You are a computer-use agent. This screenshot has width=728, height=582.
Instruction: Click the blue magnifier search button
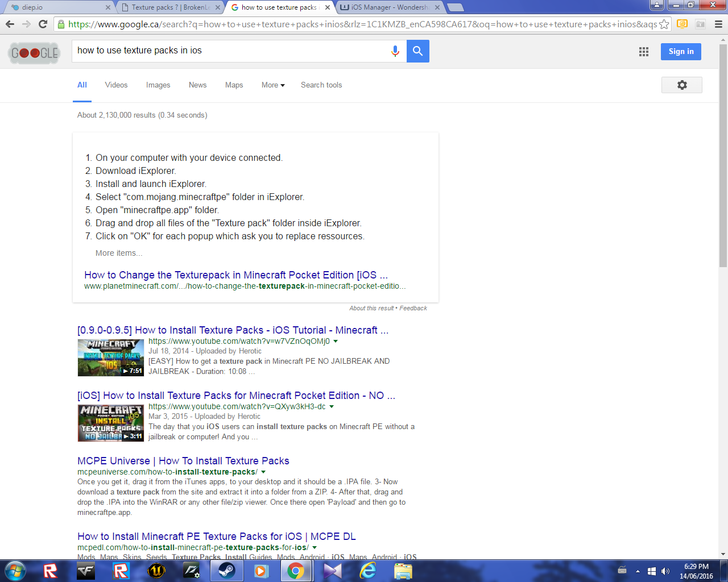pyautogui.click(x=418, y=51)
